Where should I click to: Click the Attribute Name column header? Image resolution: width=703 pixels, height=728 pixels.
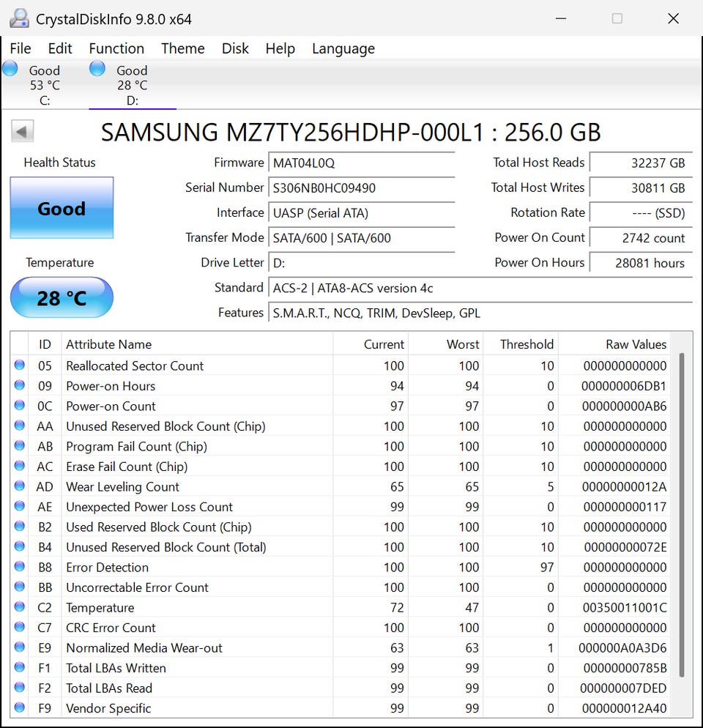pyautogui.click(x=197, y=344)
